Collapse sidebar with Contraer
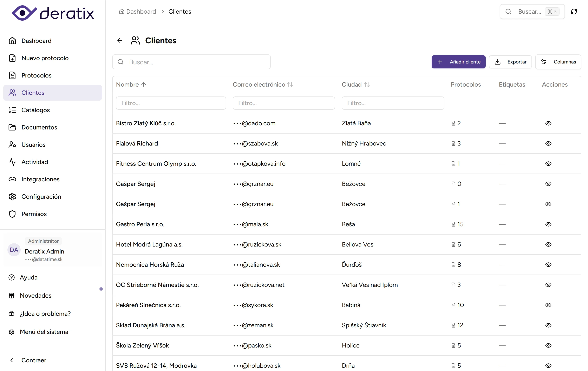 [33, 360]
